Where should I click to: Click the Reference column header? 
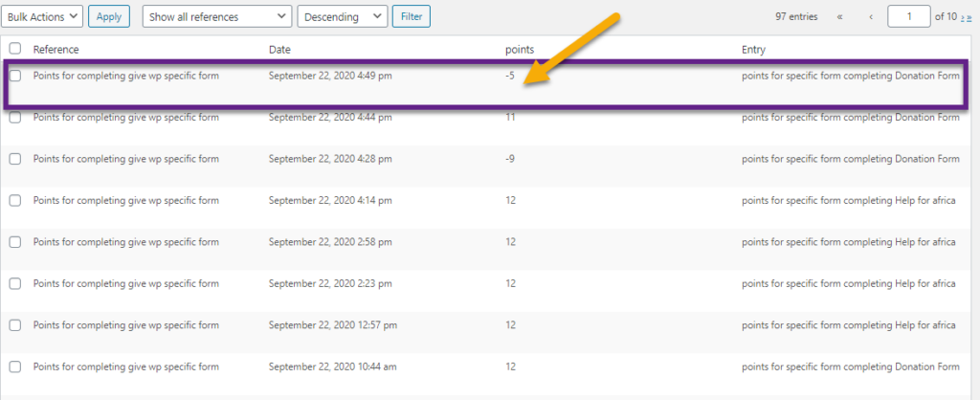coord(56,49)
